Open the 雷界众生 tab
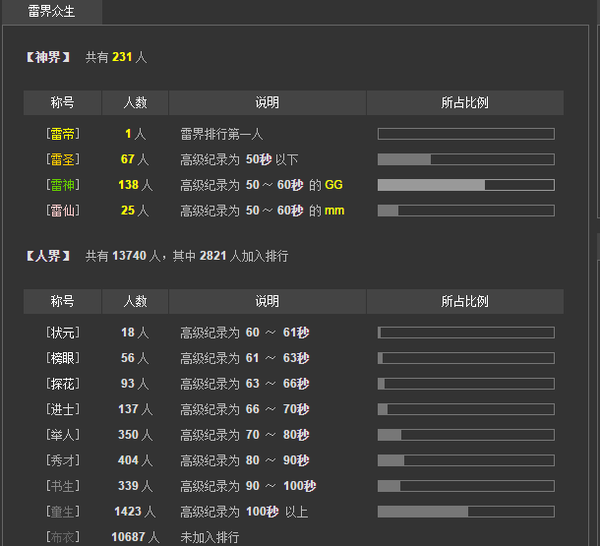Screen dimensions: 600x546 pos(51,11)
